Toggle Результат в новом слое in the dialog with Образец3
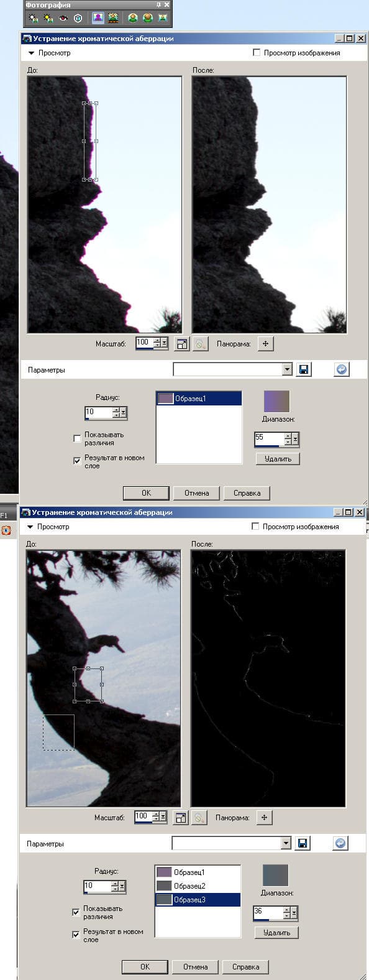 76,934
